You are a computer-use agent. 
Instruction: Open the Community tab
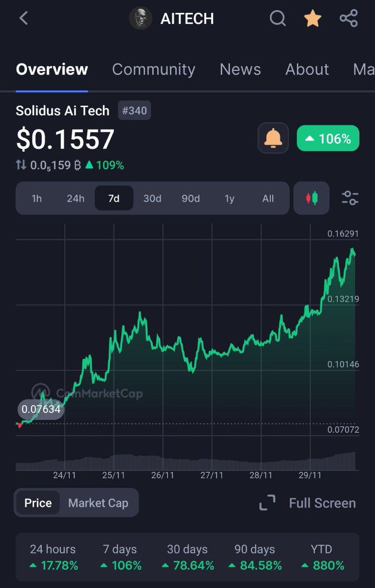tap(153, 69)
